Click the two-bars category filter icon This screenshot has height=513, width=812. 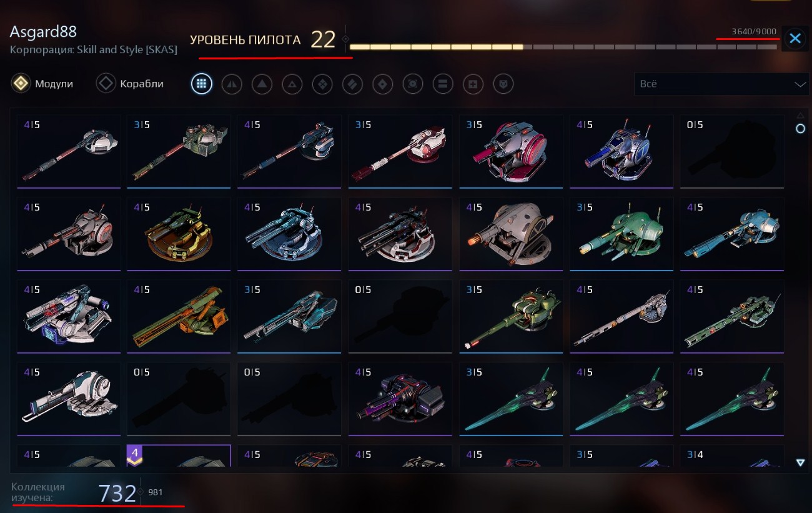[443, 84]
